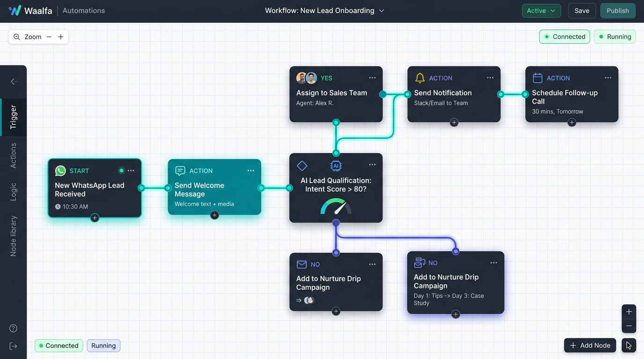
Task: Collapse the sidebar with the back arrow
Action: tap(14, 81)
